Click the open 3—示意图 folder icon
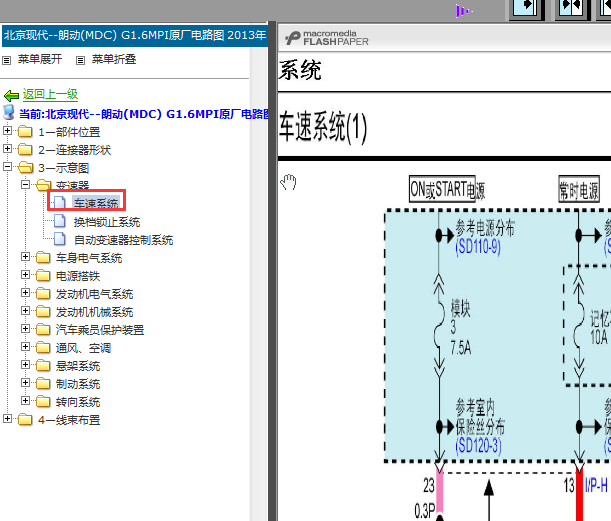Image resolution: width=611 pixels, height=521 pixels. coord(25,167)
